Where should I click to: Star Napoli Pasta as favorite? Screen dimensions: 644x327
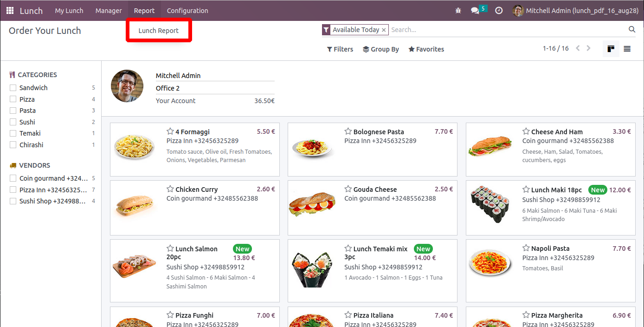point(526,248)
